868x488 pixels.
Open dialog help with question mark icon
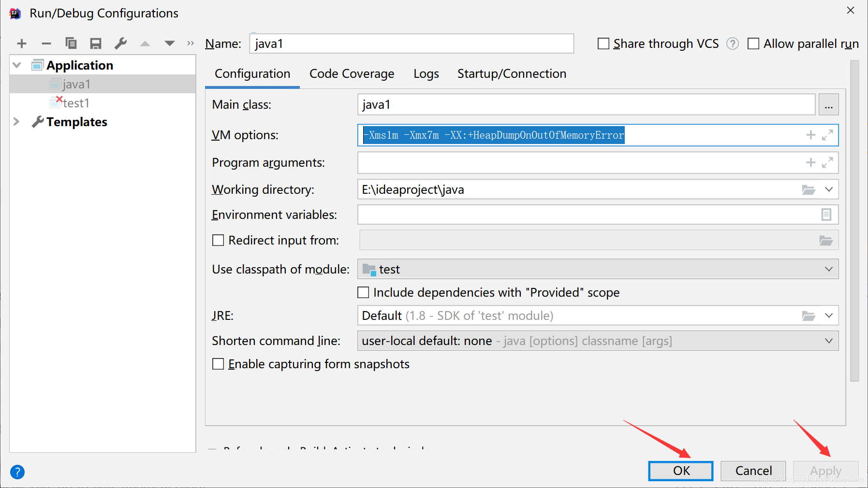[17, 472]
